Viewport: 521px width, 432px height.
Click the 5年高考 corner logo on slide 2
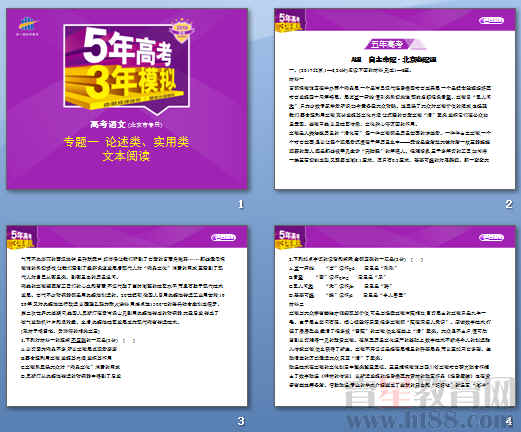click(289, 22)
